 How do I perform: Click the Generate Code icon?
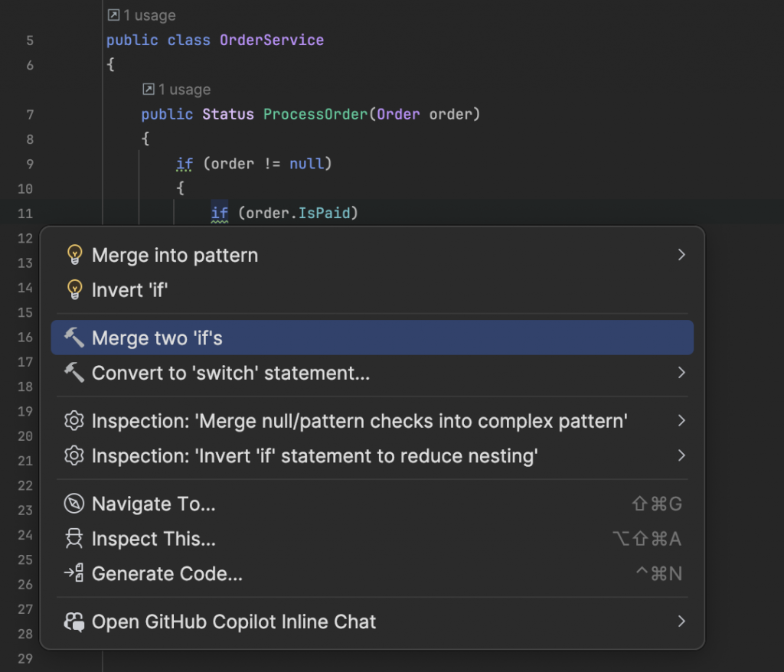coord(74,573)
